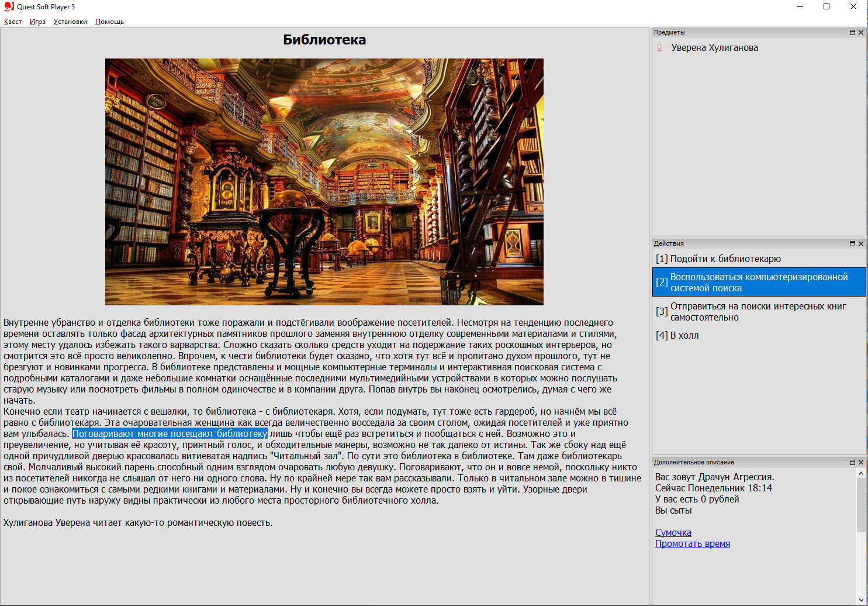Open the Установки menu

[x=70, y=22]
